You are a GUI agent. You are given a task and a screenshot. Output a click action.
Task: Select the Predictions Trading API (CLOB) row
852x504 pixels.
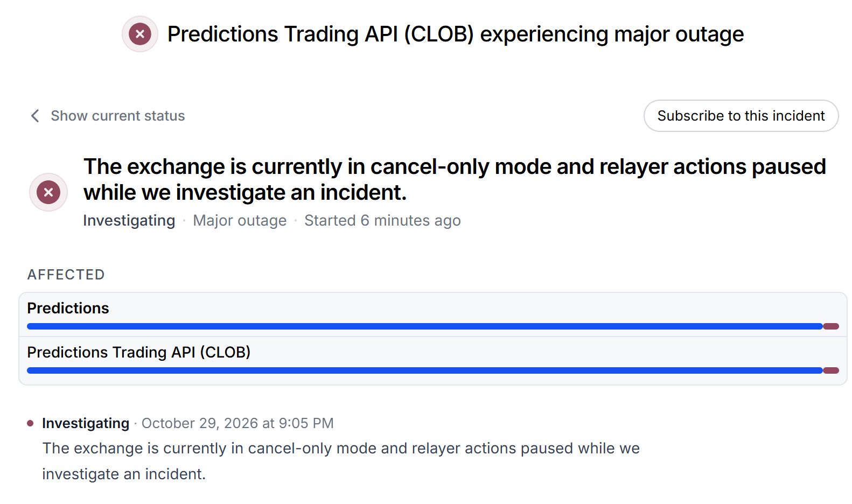433,361
